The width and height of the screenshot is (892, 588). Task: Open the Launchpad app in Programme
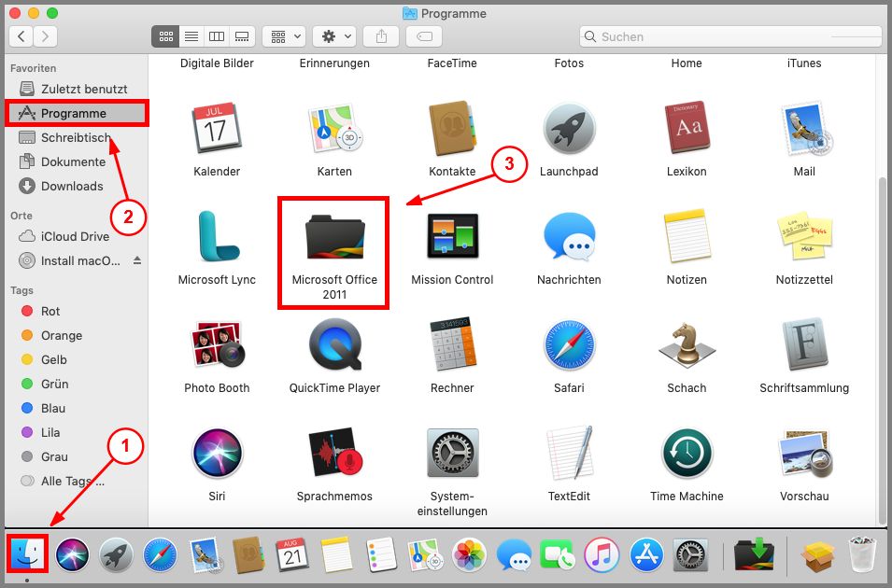coord(569,129)
